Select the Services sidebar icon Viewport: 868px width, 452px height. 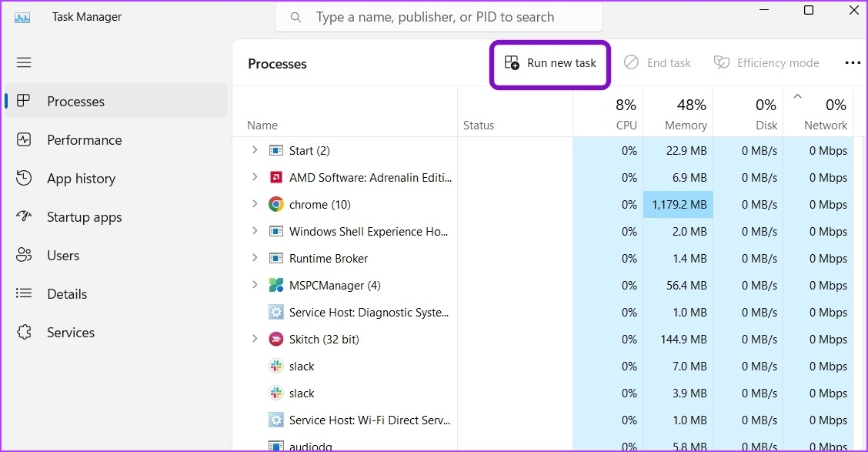(24, 332)
